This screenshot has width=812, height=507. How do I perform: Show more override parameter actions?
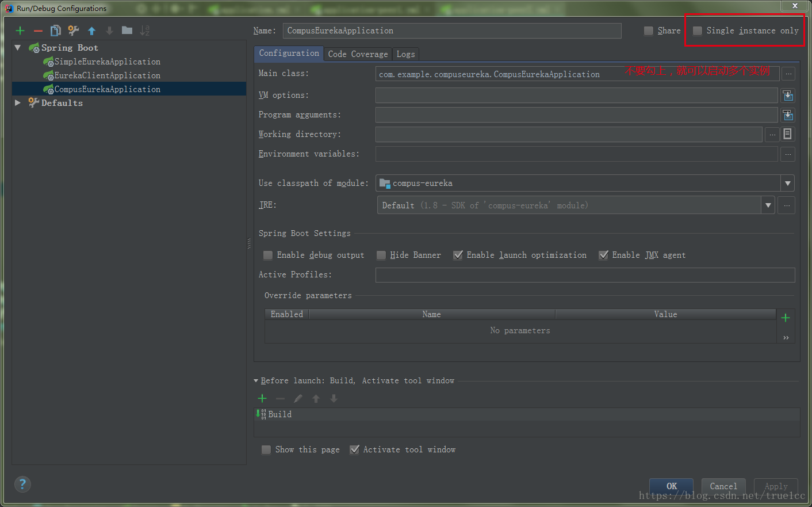coord(786,338)
